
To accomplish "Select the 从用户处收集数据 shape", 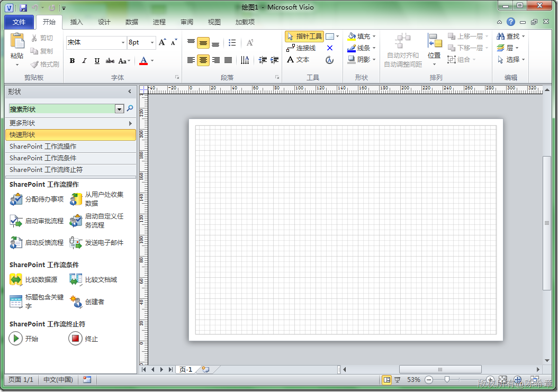I will [97, 199].
